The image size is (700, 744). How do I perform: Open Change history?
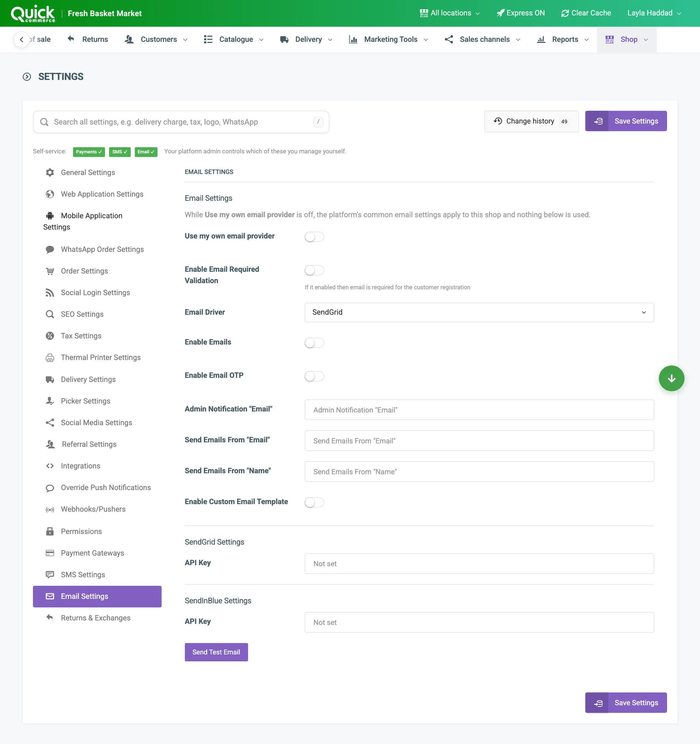531,121
